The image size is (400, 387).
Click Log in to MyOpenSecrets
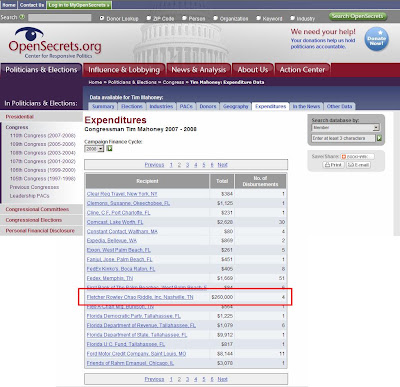79,5
